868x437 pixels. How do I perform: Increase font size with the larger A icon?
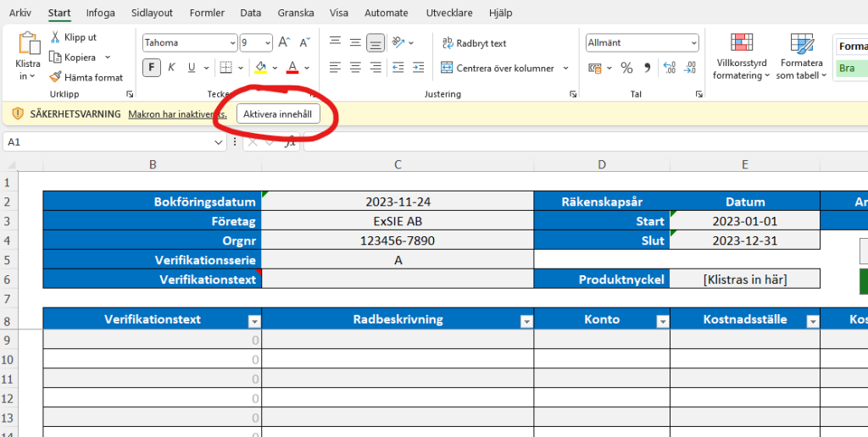(x=284, y=42)
